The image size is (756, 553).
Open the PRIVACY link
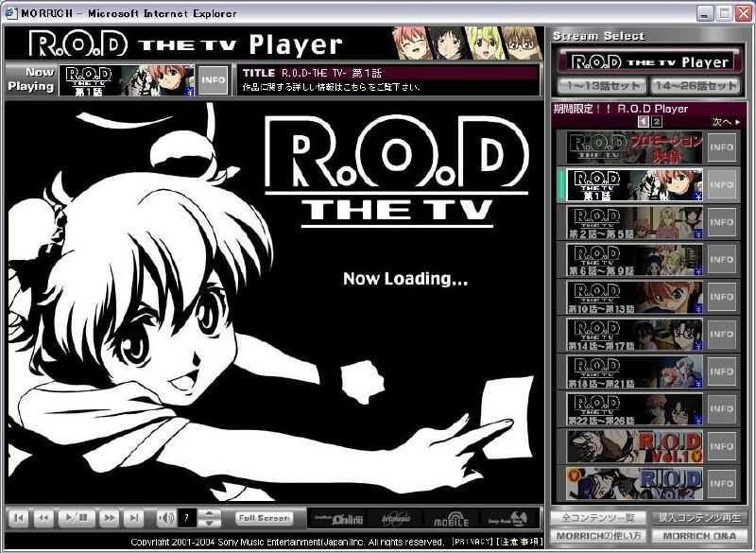(473, 542)
